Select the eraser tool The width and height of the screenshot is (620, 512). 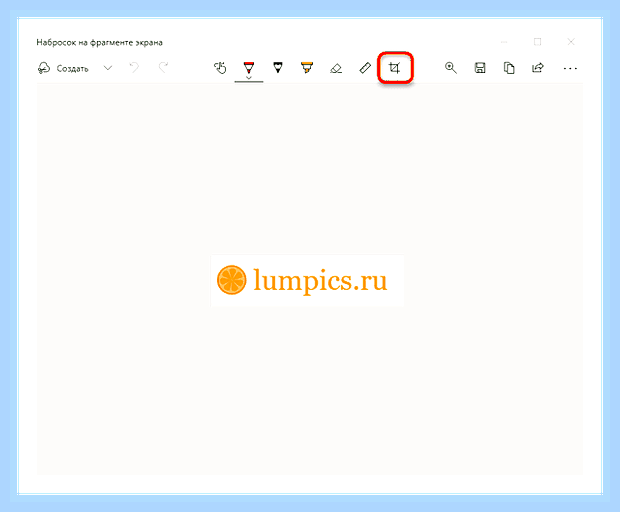point(336,68)
